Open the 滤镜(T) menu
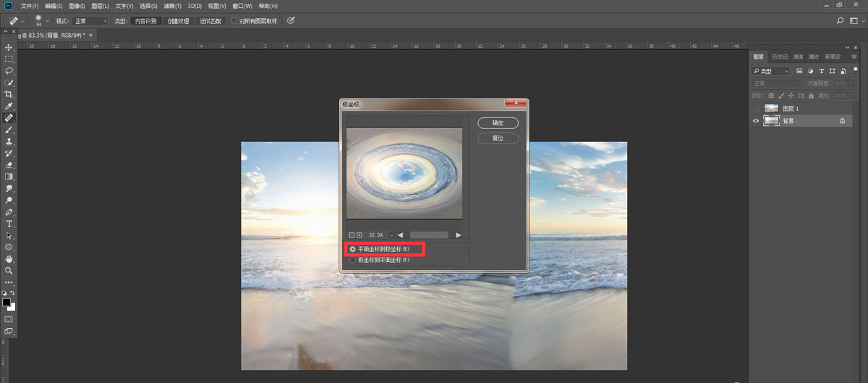This screenshot has width=868, height=383. (172, 6)
